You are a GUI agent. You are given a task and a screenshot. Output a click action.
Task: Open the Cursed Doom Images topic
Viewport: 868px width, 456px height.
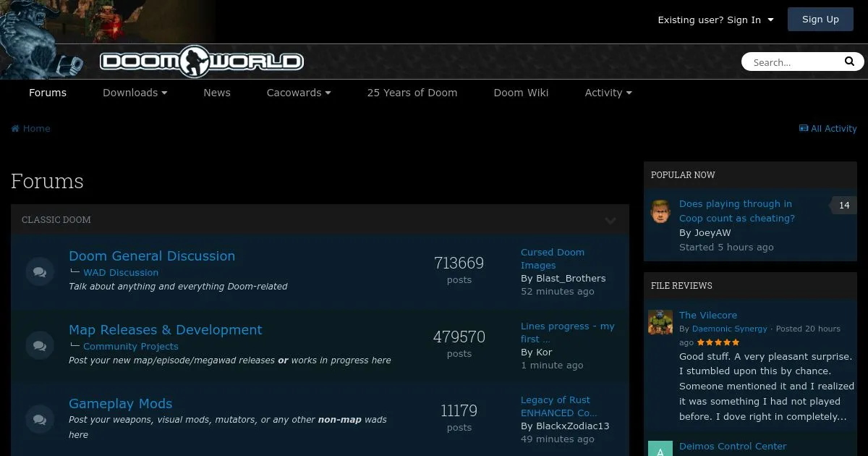[553, 259]
